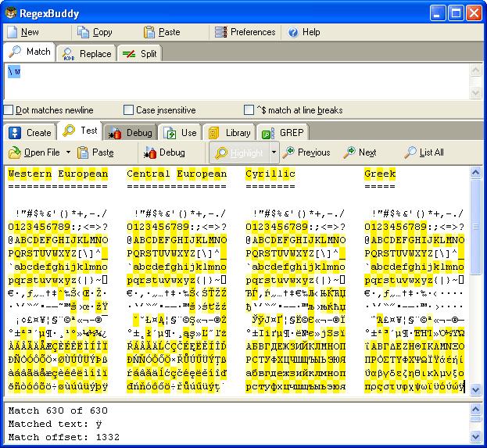
Task: Click the Help question mark icon
Action: pyautogui.click(x=293, y=32)
